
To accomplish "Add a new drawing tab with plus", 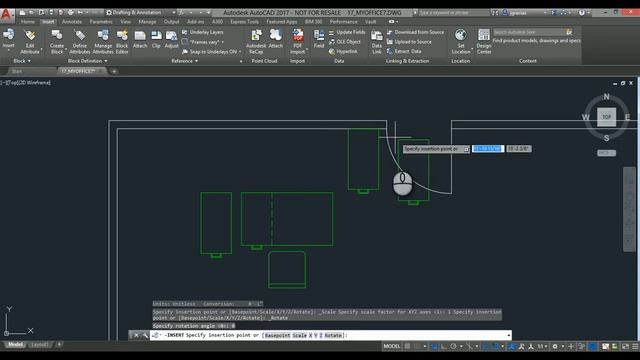I will click(114, 71).
